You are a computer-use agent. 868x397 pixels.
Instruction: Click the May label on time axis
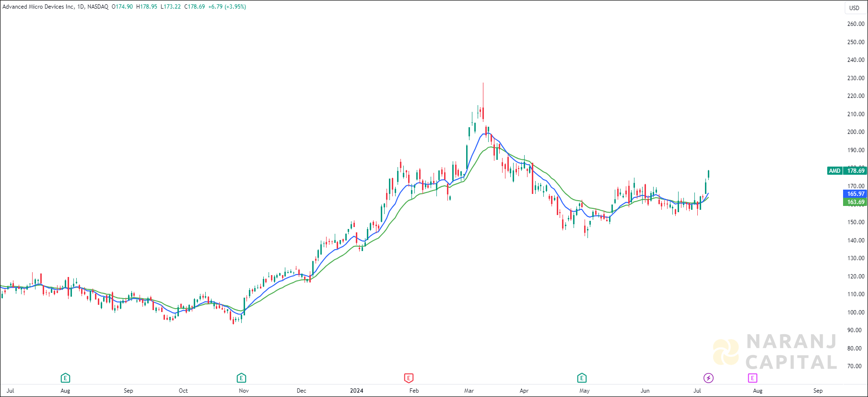(584, 391)
